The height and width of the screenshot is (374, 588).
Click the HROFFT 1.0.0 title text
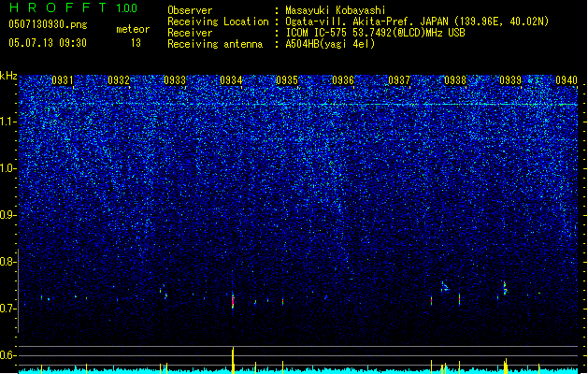point(74,7)
